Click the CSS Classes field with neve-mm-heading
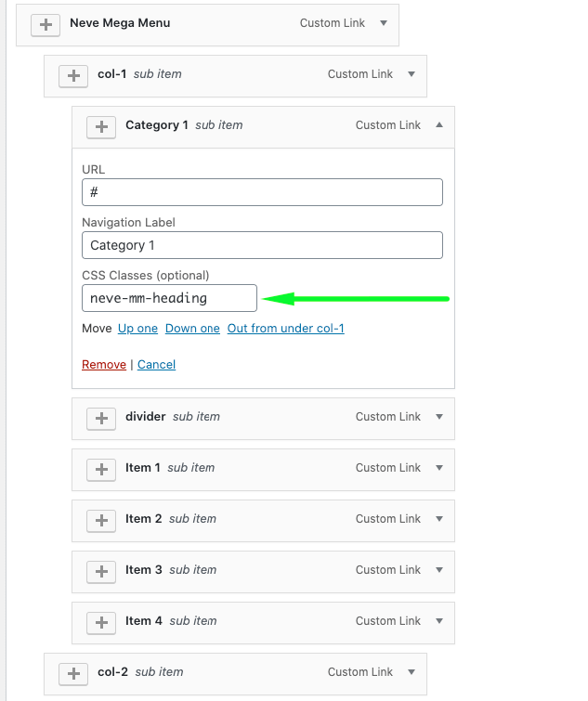 (x=169, y=298)
